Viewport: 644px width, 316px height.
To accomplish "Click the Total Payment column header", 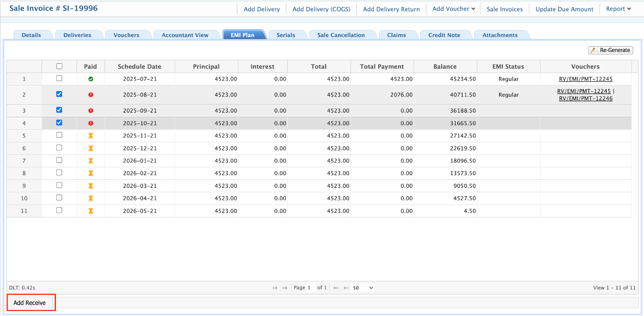I will (382, 67).
